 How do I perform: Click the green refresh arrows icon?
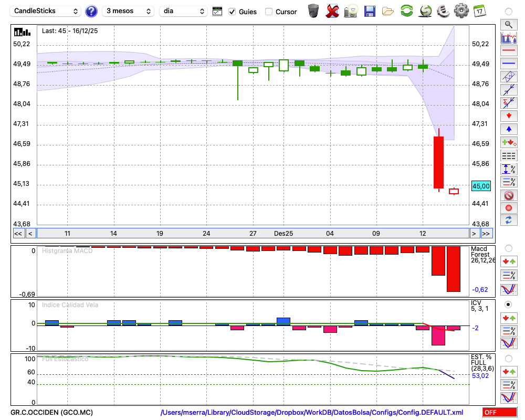point(406,10)
